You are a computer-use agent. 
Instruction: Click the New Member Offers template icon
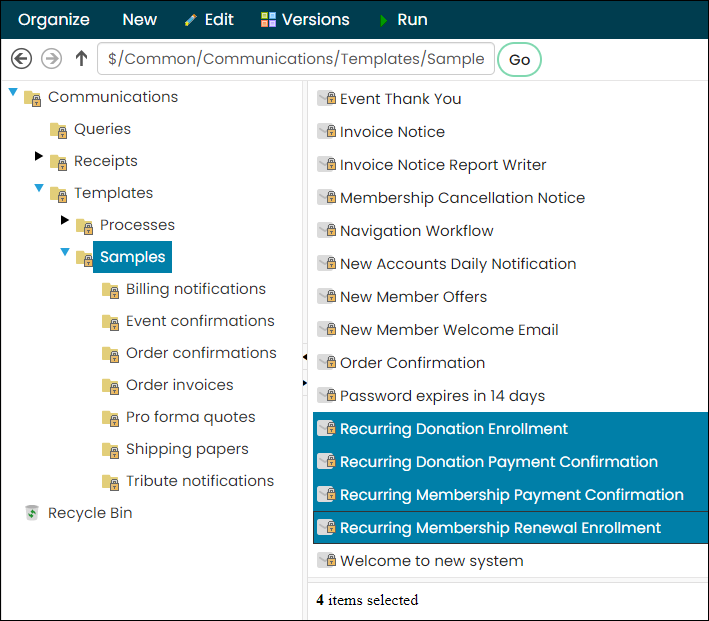pos(327,296)
